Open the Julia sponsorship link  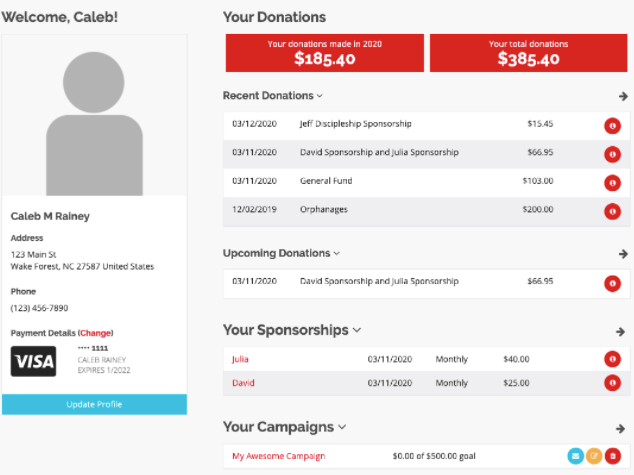click(240, 359)
